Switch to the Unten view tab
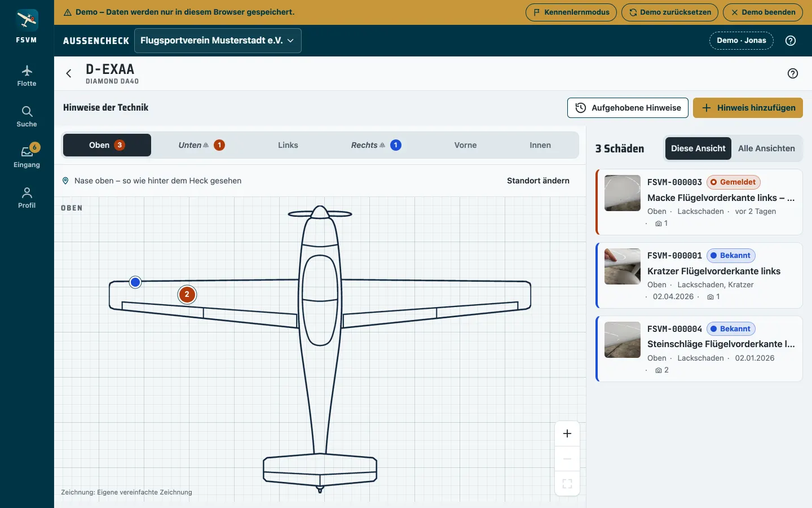The width and height of the screenshot is (812, 508). pos(201,145)
